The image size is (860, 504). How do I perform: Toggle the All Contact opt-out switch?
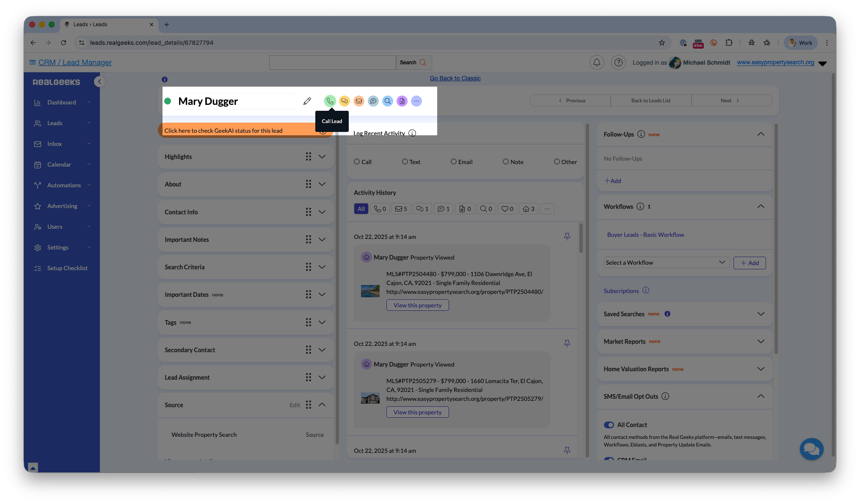[609, 425]
